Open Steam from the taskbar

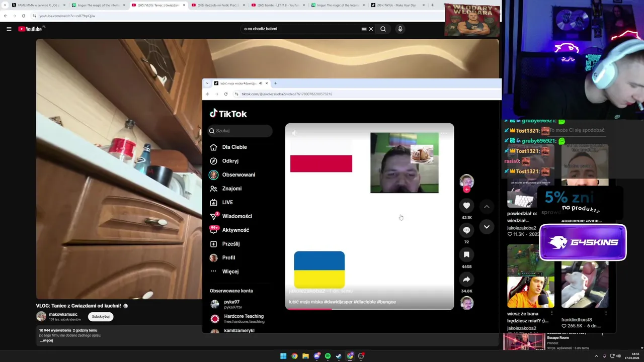pos(339,356)
